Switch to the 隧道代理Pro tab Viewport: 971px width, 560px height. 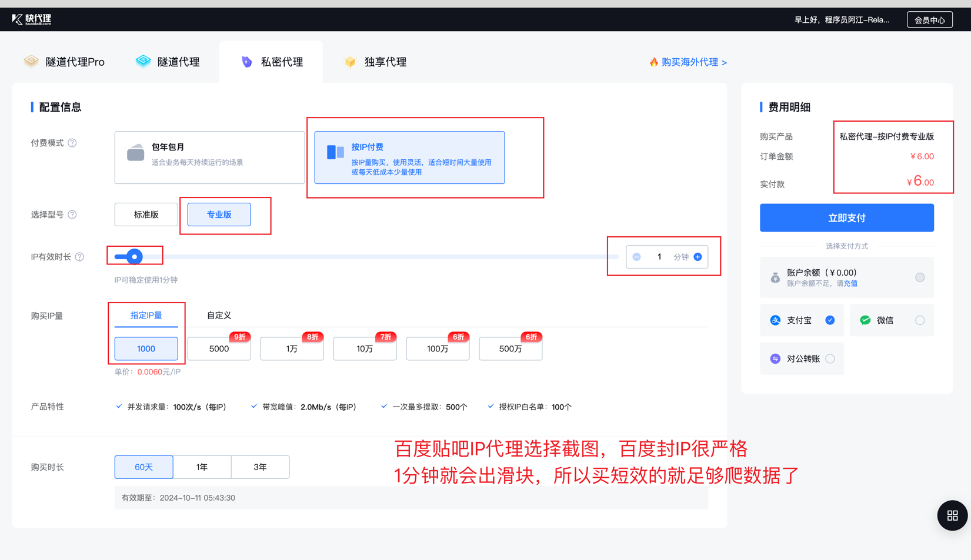click(65, 62)
